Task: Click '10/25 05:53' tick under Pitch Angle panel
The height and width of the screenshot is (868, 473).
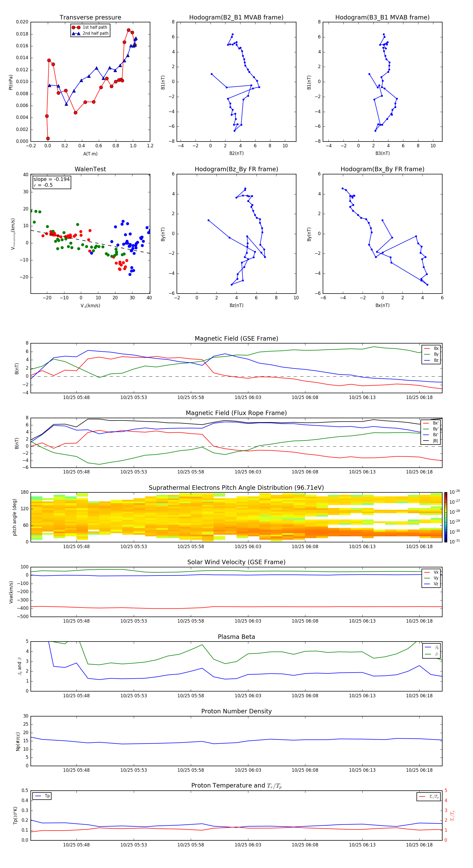Action: point(134,547)
